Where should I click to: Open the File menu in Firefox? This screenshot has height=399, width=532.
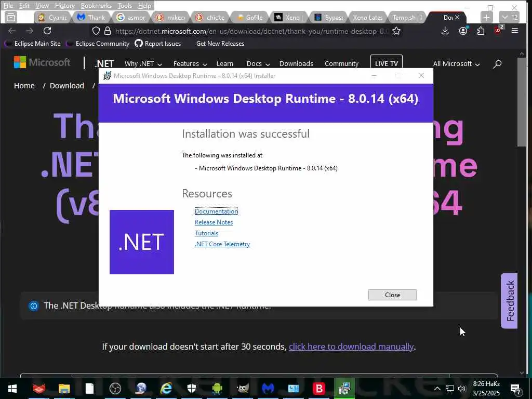[x=8, y=5]
